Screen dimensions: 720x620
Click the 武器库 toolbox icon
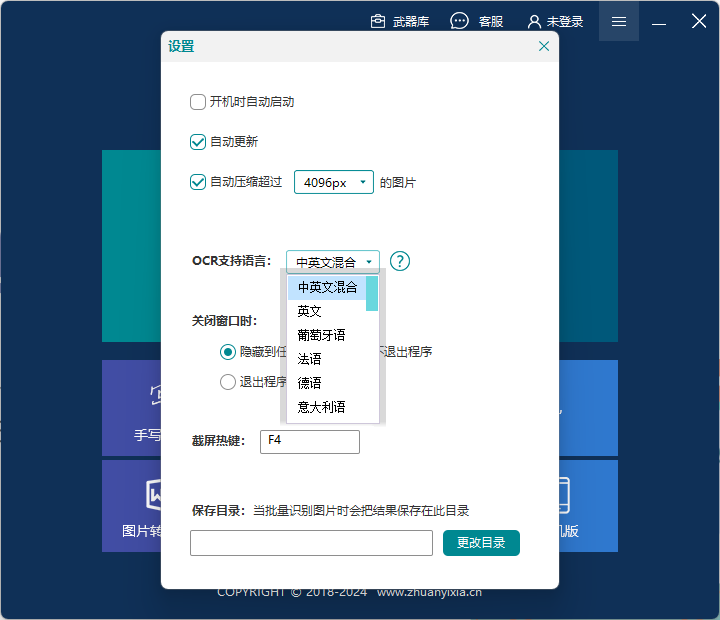coord(378,21)
